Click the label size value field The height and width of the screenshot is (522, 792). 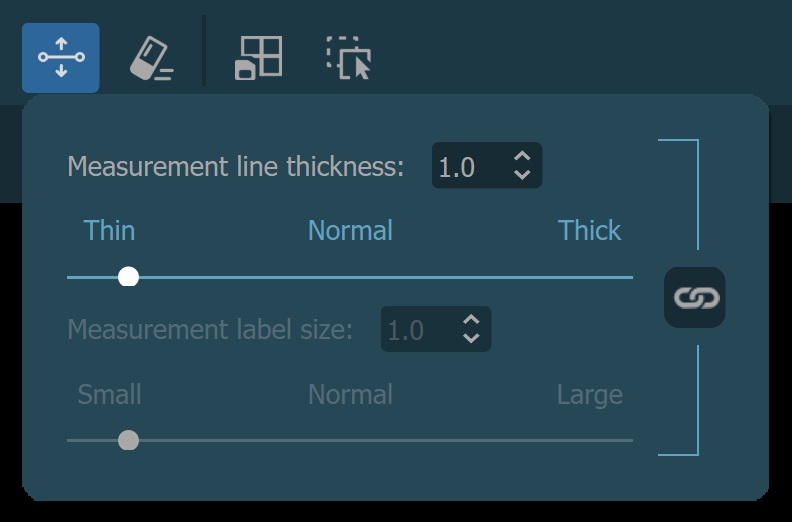click(416, 330)
